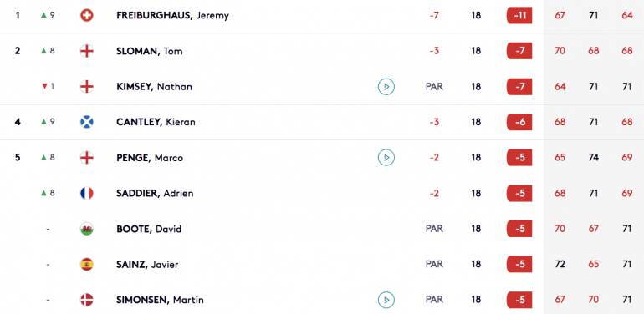Open player profile for SAINZ, Javier
644x314 pixels.
tap(147, 265)
